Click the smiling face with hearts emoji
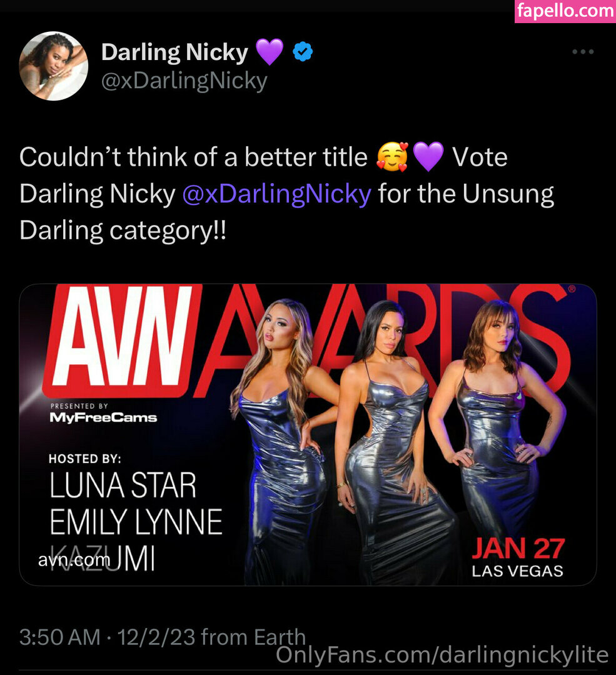This screenshot has width=616, height=675. pos(392,157)
